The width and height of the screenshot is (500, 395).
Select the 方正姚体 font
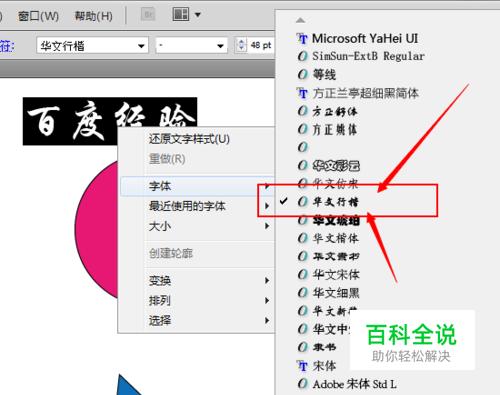click(335, 129)
